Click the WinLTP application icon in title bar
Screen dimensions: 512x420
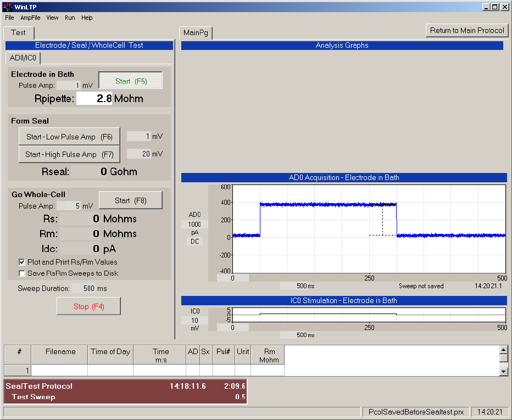tap(8, 7)
